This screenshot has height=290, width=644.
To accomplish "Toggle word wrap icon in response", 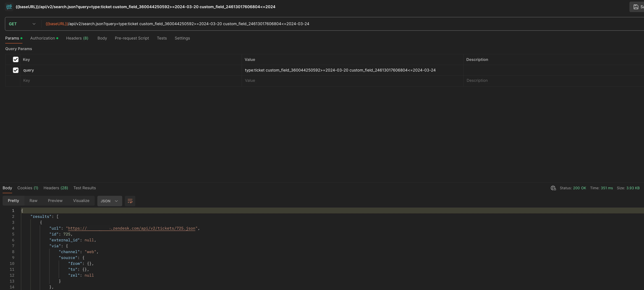I will click(x=130, y=201).
